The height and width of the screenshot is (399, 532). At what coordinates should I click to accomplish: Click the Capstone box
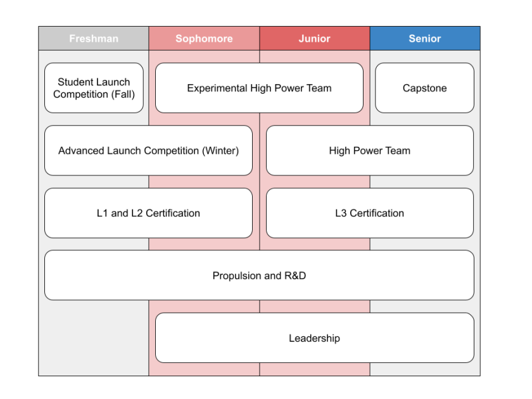[424, 88]
